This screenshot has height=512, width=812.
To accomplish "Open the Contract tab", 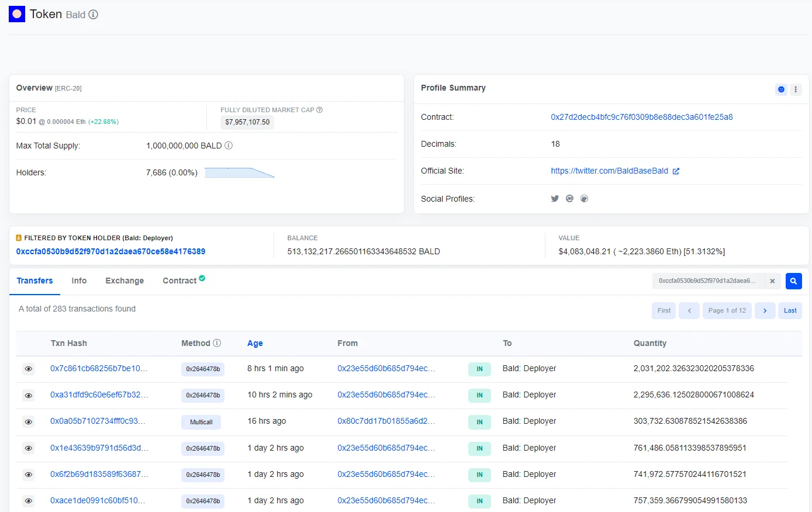I will (179, 281).
